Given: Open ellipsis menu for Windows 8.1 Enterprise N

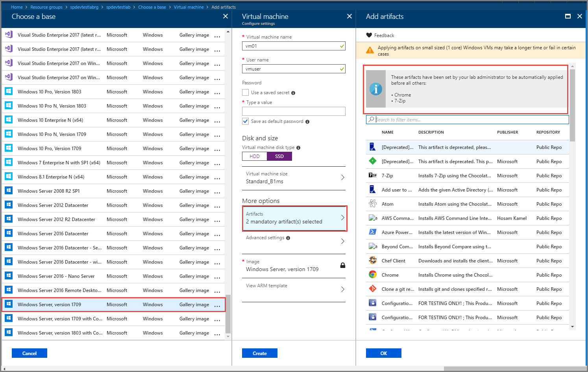Looking at the screenshot, I should pyautogui.click(x=217, y=178).
